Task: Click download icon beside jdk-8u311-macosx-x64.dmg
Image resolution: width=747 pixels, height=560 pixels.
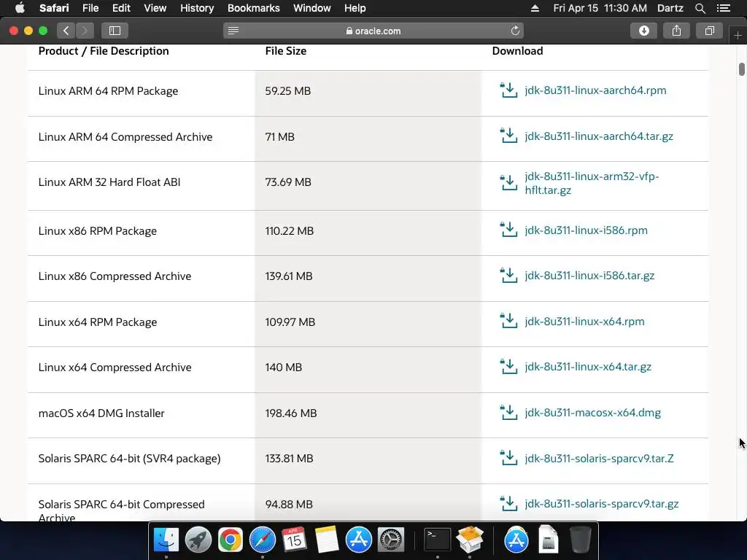Action: pos(508,413)
